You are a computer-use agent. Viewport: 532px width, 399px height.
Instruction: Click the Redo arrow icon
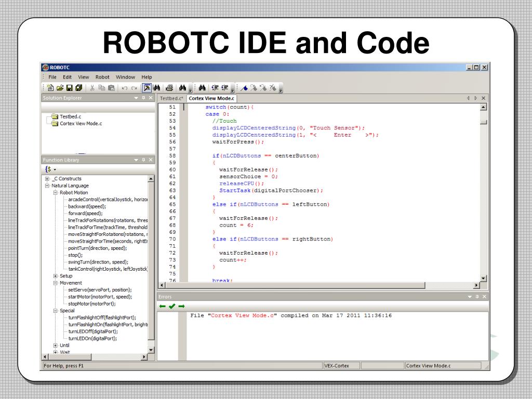(134, 88)
